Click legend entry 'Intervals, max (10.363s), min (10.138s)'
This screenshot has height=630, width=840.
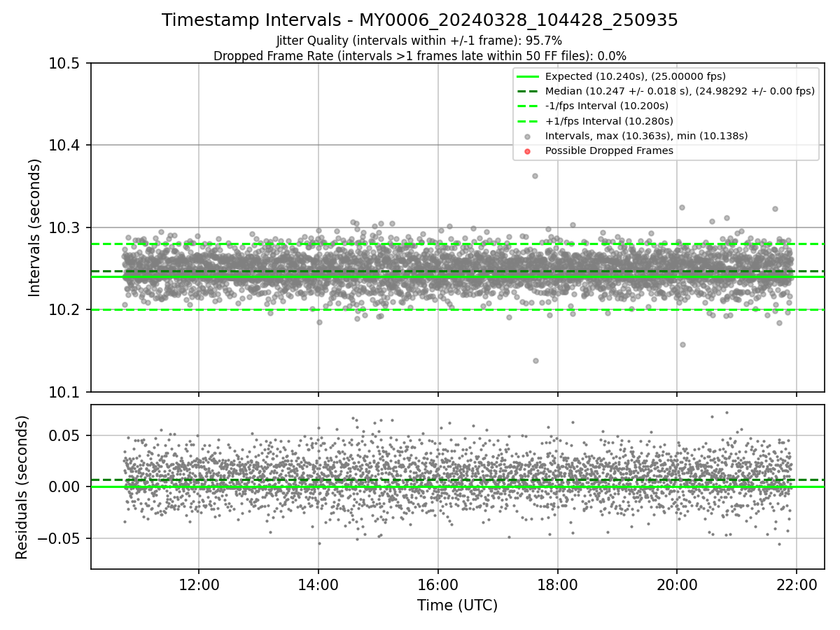tap(646, 136)
